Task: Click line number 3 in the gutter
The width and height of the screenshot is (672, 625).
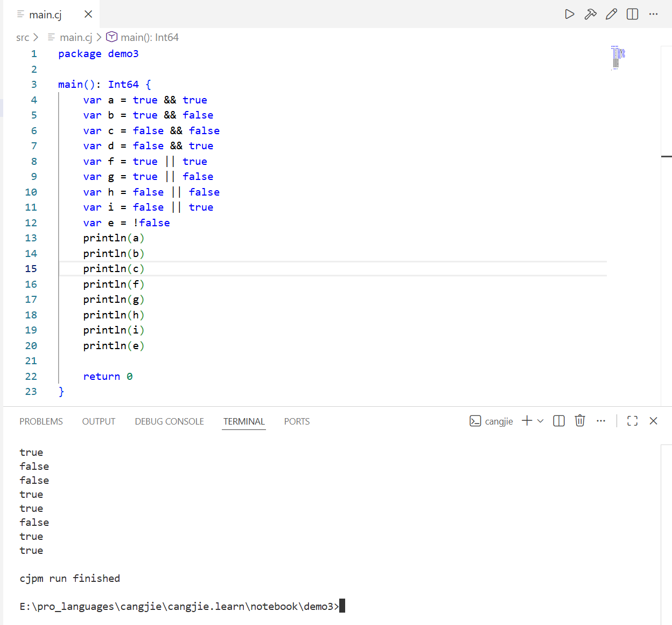Action: click(34, 84)
